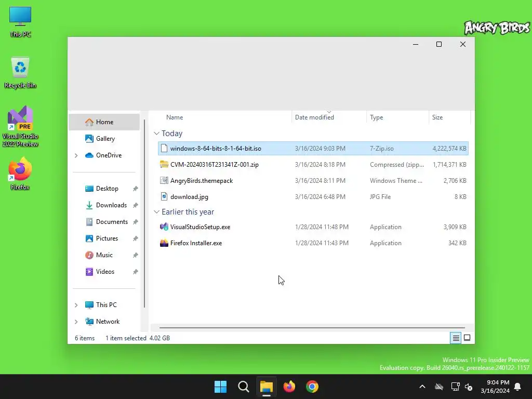This screenshot has width=532, height=399.
Task: Switch to details view layout
Action: [x=456, y=338]
